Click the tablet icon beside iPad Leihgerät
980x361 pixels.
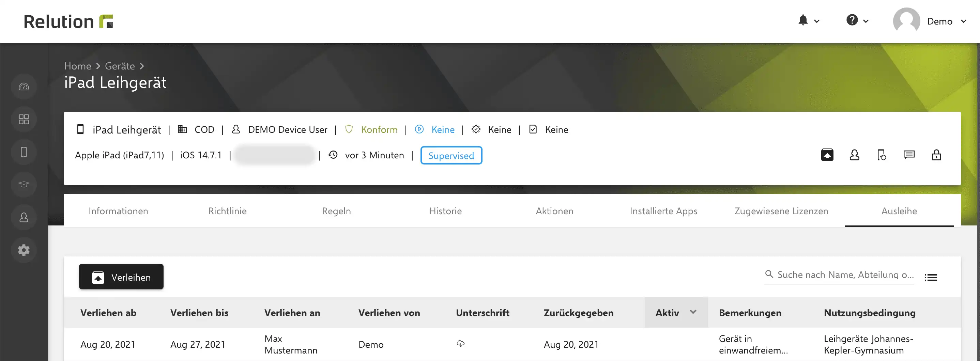[80, 129]
